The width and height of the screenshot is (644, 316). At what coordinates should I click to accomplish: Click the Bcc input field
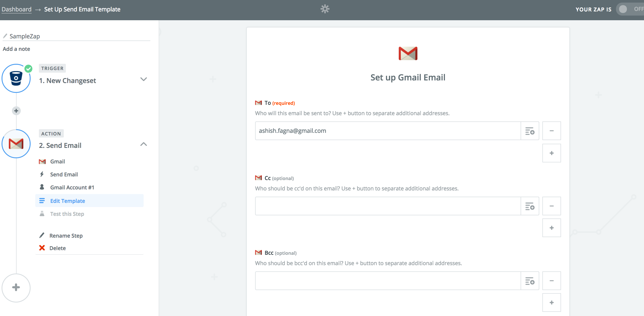(x=388, y=281)
